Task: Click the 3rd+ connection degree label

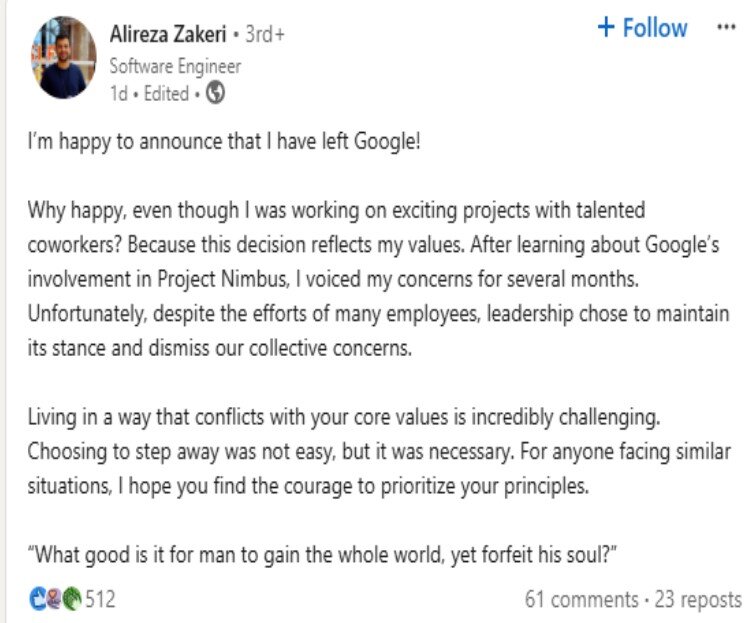Action: [265, 34]
